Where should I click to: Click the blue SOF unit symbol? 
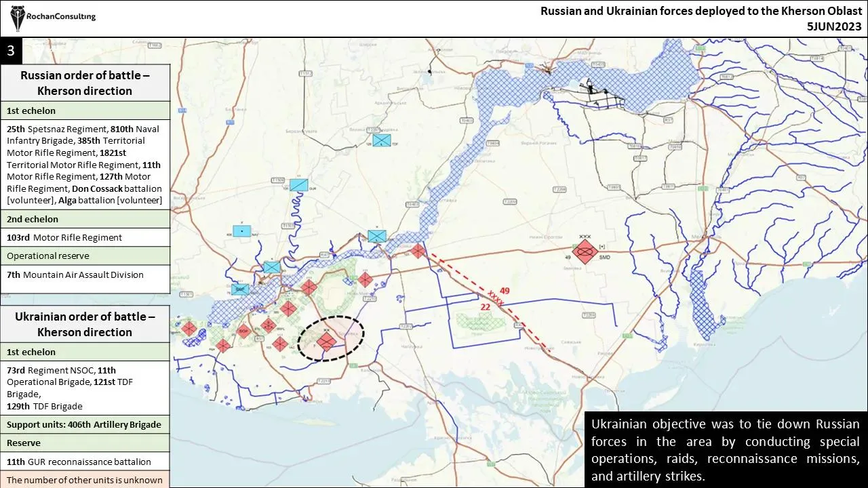[240, 289]
